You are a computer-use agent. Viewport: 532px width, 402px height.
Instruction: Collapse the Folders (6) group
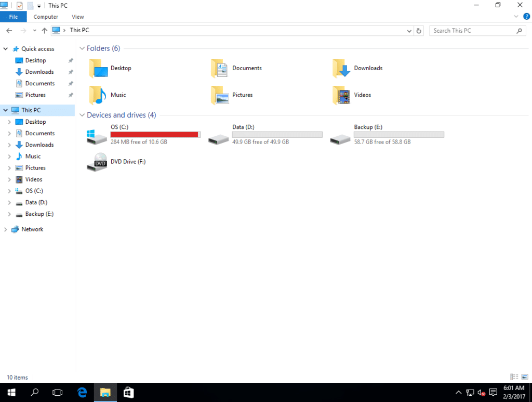point(82,48)
